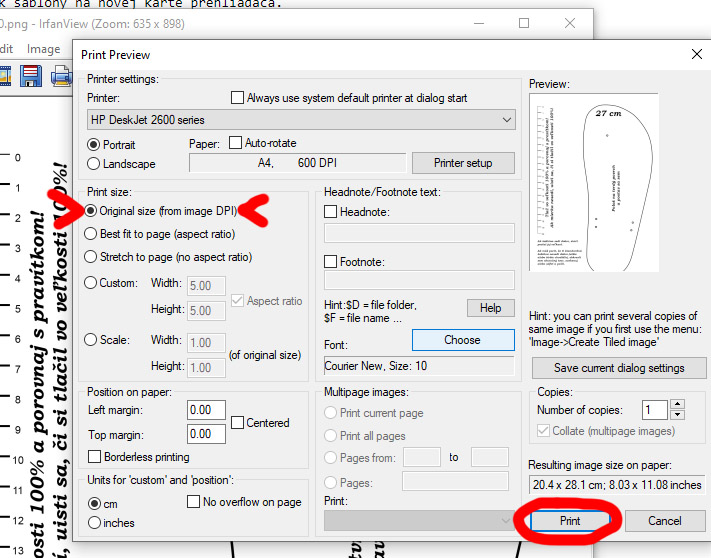Select Original size (from image DPI)
Screen dimensions: 711x558
pos(91,211)
